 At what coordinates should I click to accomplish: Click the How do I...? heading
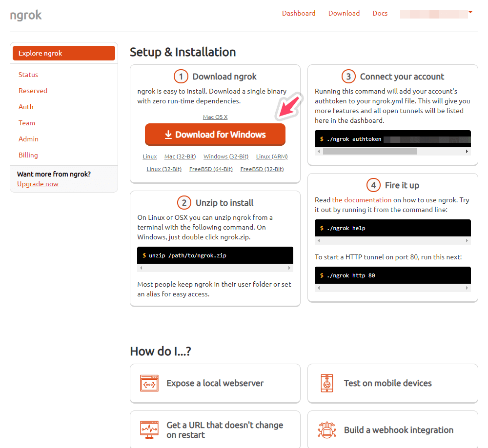(x=161, y=351)
